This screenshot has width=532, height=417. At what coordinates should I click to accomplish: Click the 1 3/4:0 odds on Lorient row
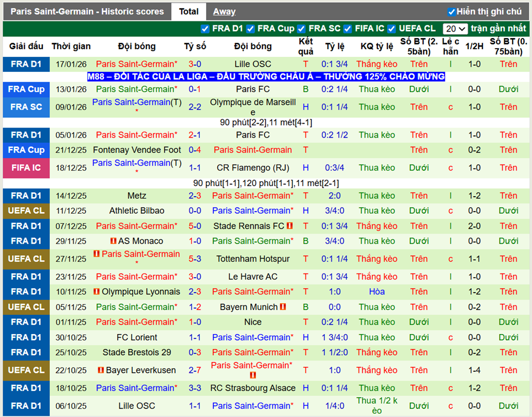click(335, 337)
